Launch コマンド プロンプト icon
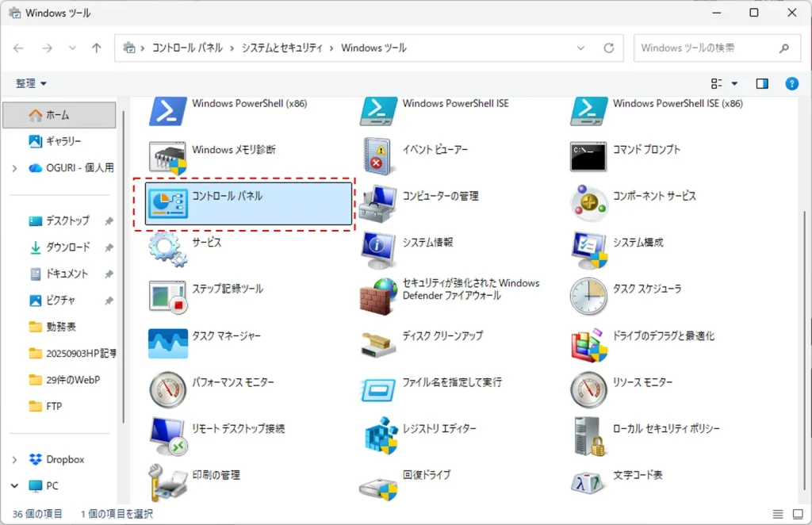 click(x=588, y=157)
